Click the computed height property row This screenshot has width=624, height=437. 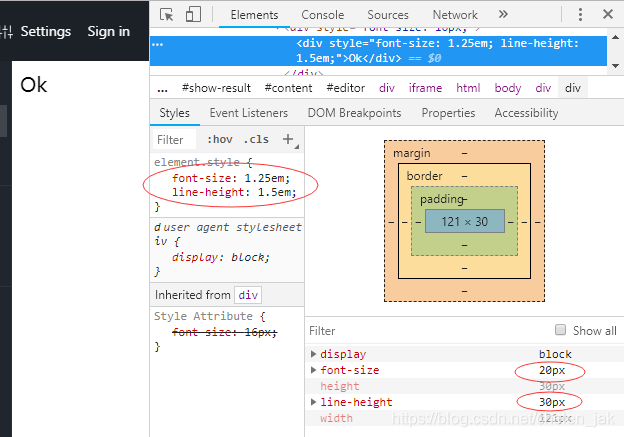point(464,386)
